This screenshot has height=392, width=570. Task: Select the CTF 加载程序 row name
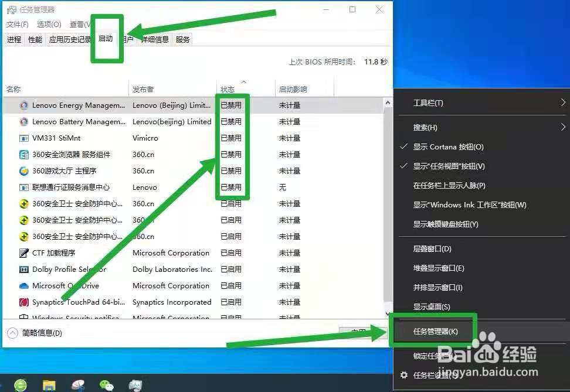tap(54, 253)
